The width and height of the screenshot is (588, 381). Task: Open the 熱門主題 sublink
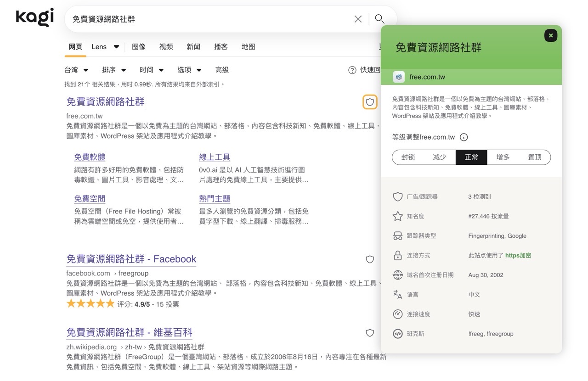(x=215, y=199)
